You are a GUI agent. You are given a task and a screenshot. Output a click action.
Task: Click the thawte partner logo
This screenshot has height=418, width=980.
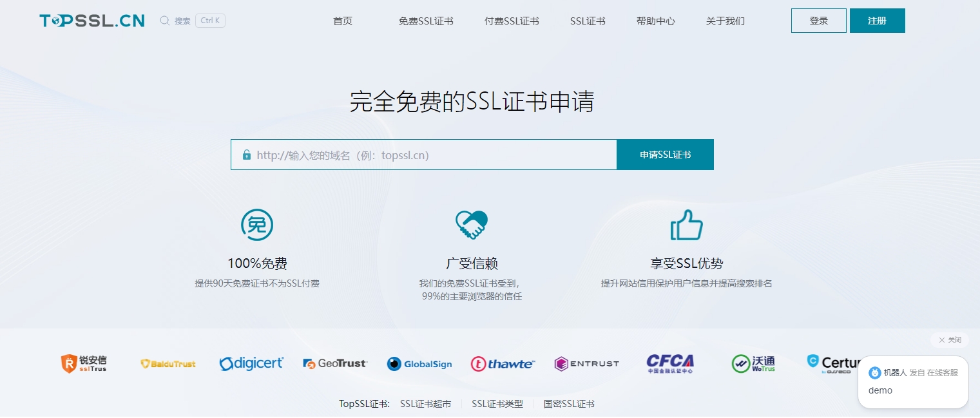click(x=503, y=364)
